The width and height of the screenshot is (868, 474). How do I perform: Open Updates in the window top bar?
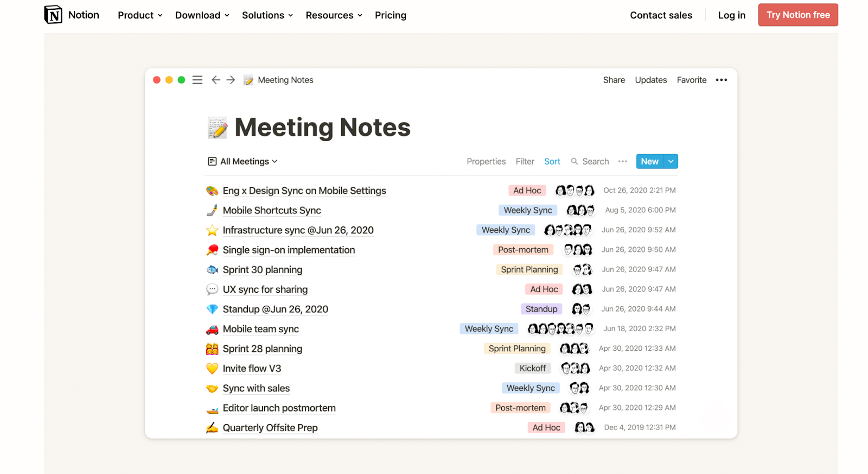click(651, 80)
